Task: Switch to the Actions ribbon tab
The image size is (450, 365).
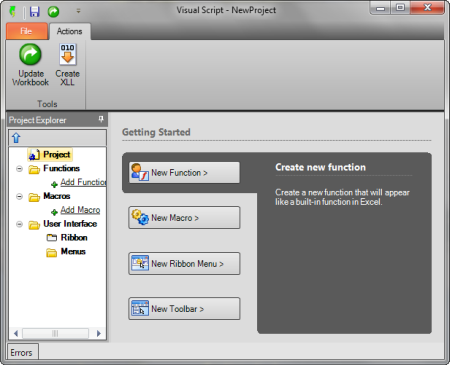Action: 69,31
